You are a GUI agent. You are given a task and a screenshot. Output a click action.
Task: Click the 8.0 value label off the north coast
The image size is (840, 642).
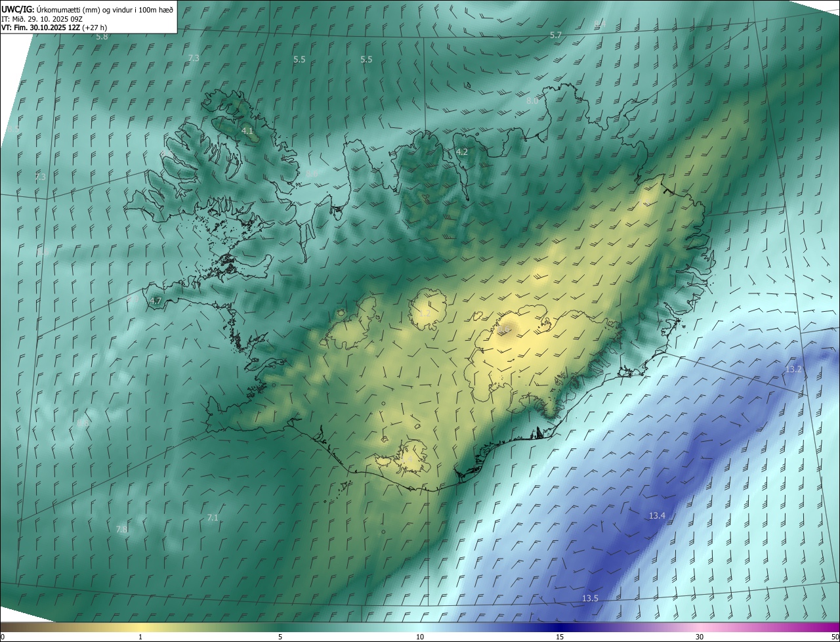pos(532,101)
